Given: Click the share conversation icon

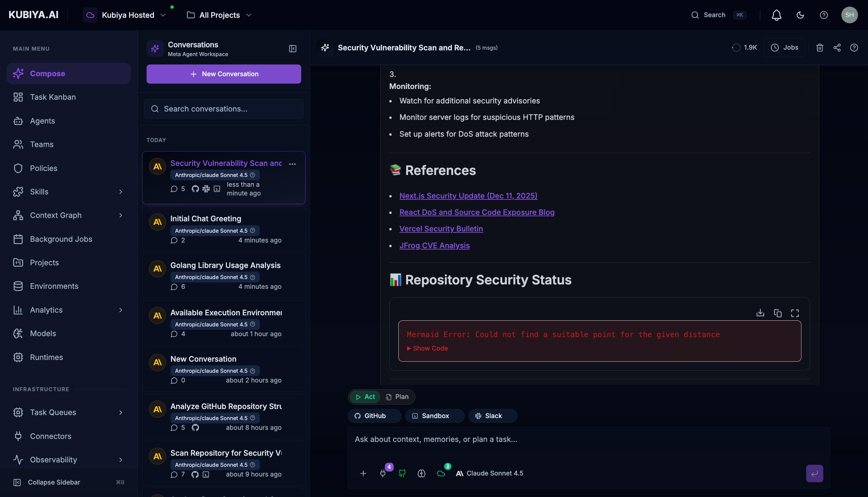Looking at the screenshot, I should point(837,48).
